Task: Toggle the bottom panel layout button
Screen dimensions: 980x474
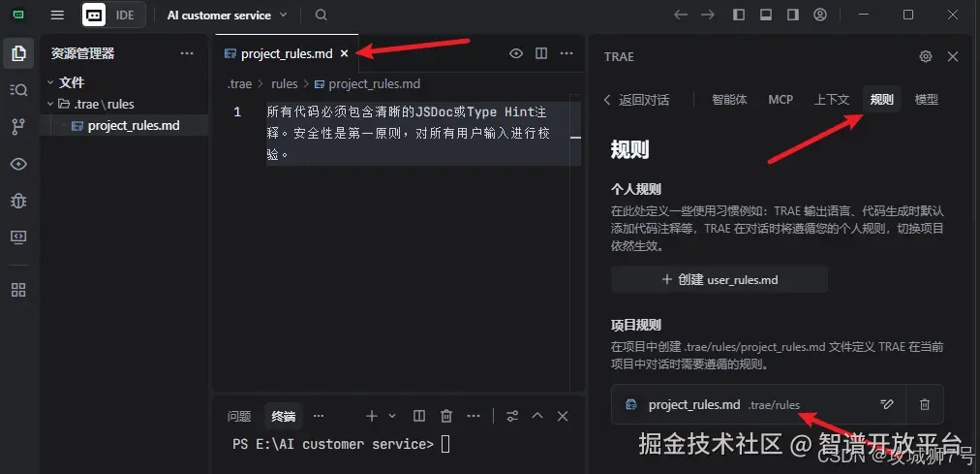Action: tap(766, 15)
